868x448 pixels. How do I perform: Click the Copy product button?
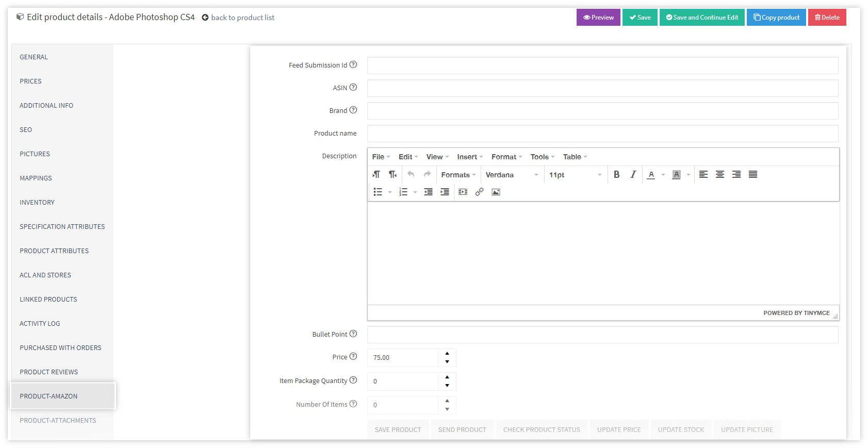pyautogui.click(x=776, y=17)
